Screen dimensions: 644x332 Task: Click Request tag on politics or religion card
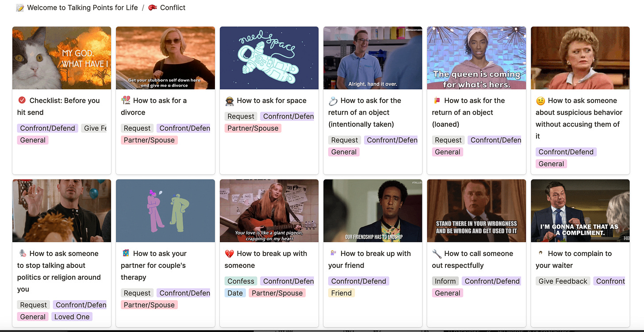pos(34,305)
